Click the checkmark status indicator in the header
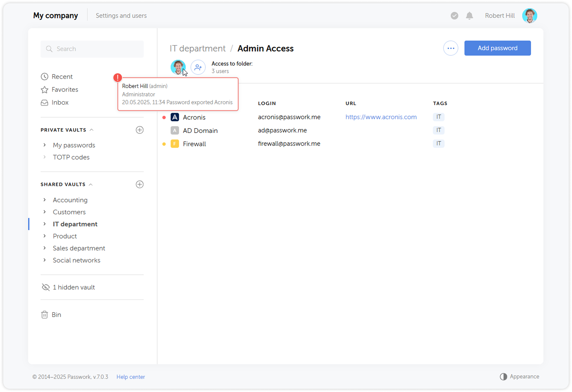This screenshot has width=572, height=392. pyautogui.click(x=454, y=16)
